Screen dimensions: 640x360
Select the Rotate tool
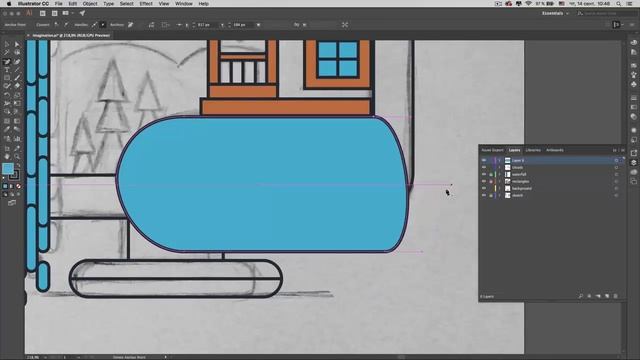pyautogui.click(x=7, y=95)
